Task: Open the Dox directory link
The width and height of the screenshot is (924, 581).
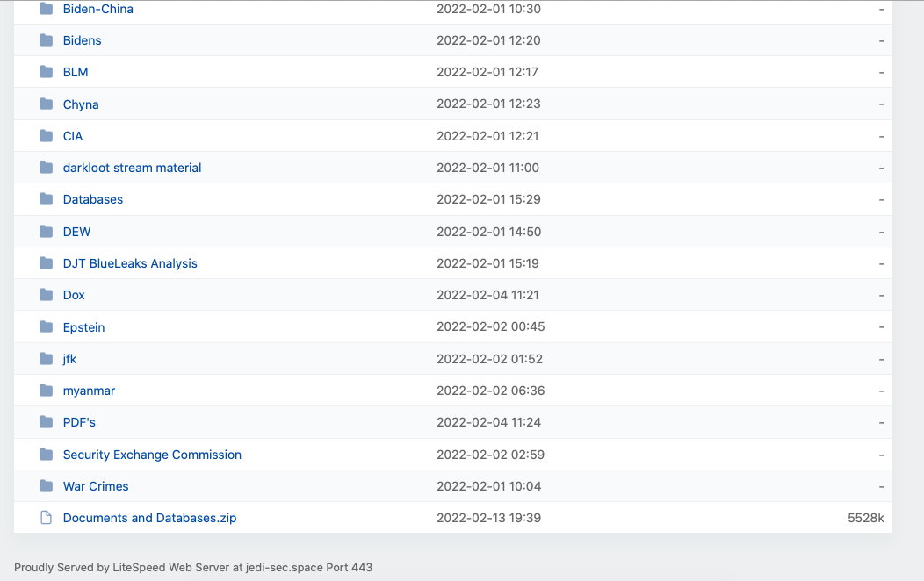Action: [x=74, y=295]
